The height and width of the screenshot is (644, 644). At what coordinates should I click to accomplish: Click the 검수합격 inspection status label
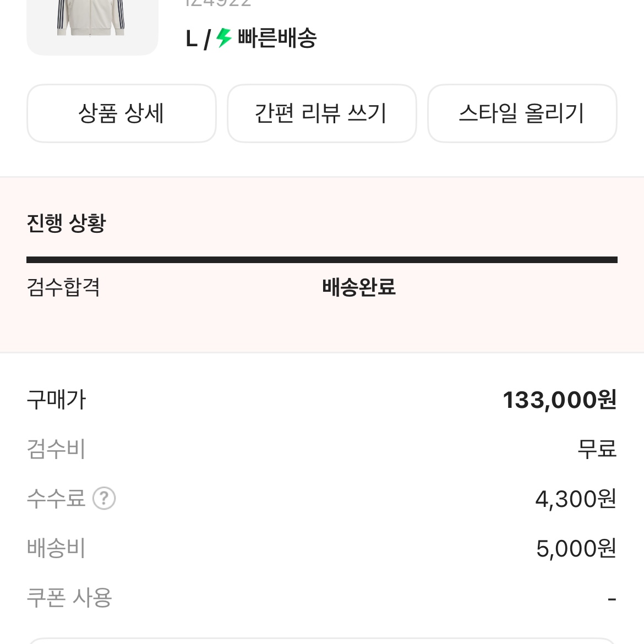[x=63, y=288]
